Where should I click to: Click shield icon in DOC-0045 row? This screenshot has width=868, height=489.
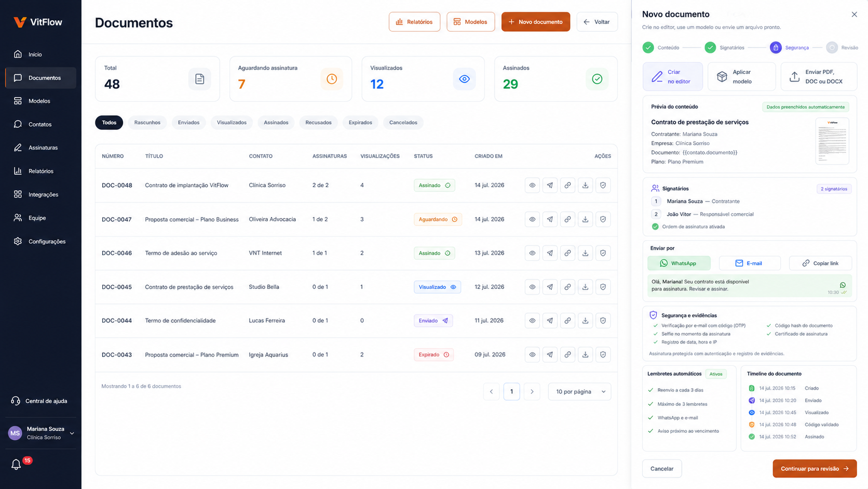tap(603, 287)
